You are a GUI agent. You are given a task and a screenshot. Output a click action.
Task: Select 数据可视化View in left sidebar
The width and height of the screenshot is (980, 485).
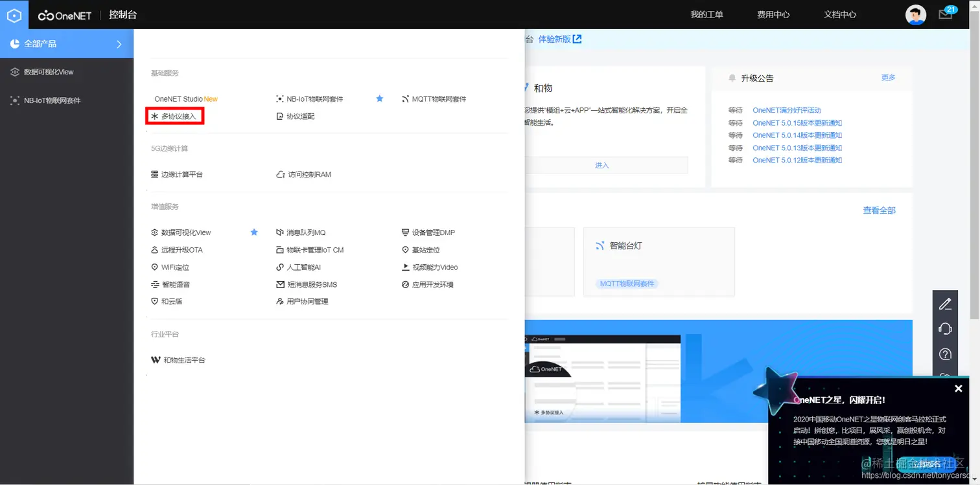(49, 73)
